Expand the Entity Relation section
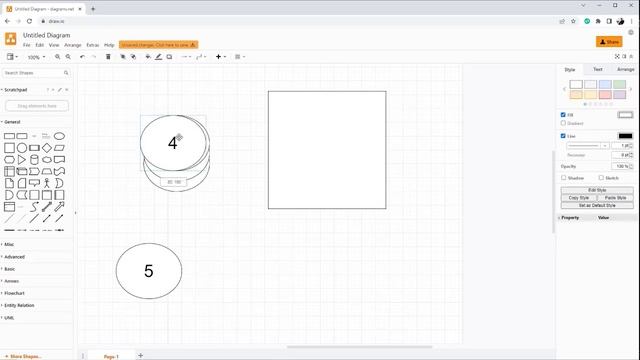Viewport: 640px width, 360px height. 19,305
